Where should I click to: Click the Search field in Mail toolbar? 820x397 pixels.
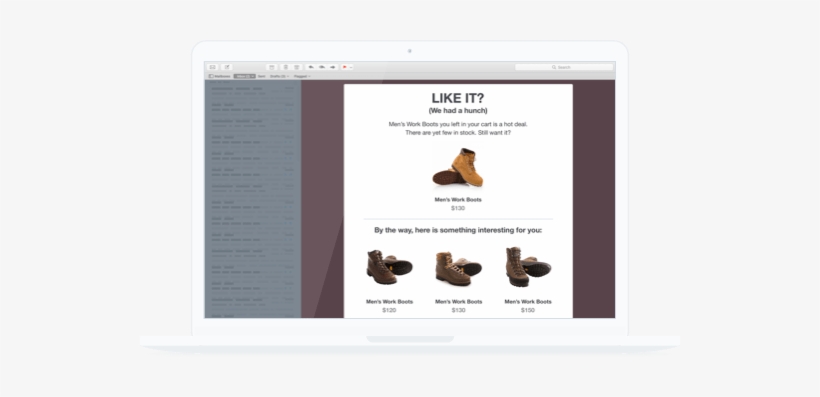click(564, 67)
